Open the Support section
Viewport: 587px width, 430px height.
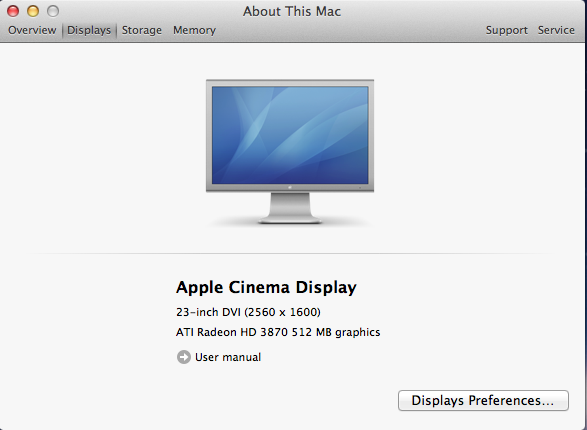coord(507,30)
